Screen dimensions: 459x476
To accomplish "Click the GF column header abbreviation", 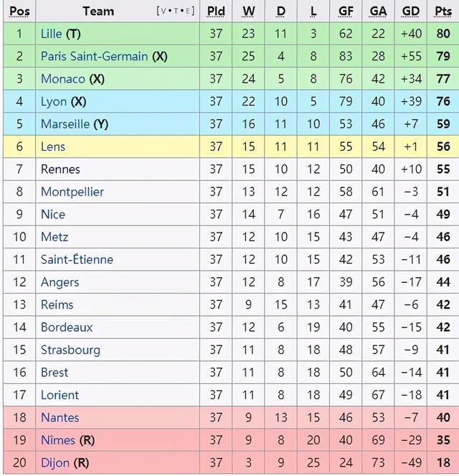I will pyautogui.click(x=346, y=11).
